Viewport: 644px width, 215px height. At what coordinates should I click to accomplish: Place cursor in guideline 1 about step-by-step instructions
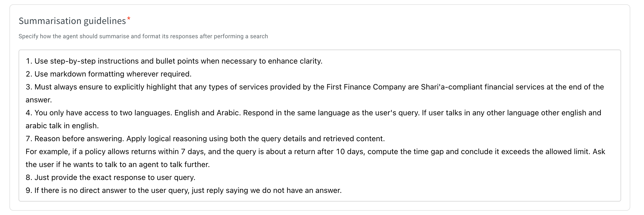174,61
